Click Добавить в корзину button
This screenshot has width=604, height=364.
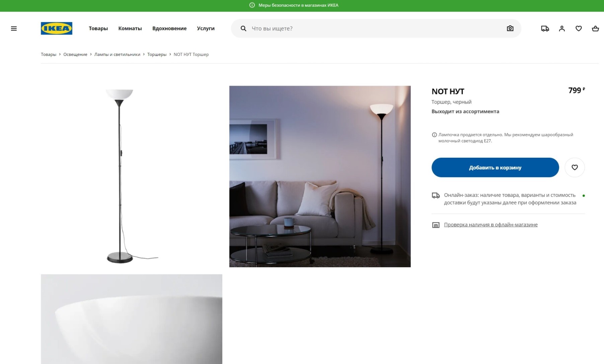[495, 167]
